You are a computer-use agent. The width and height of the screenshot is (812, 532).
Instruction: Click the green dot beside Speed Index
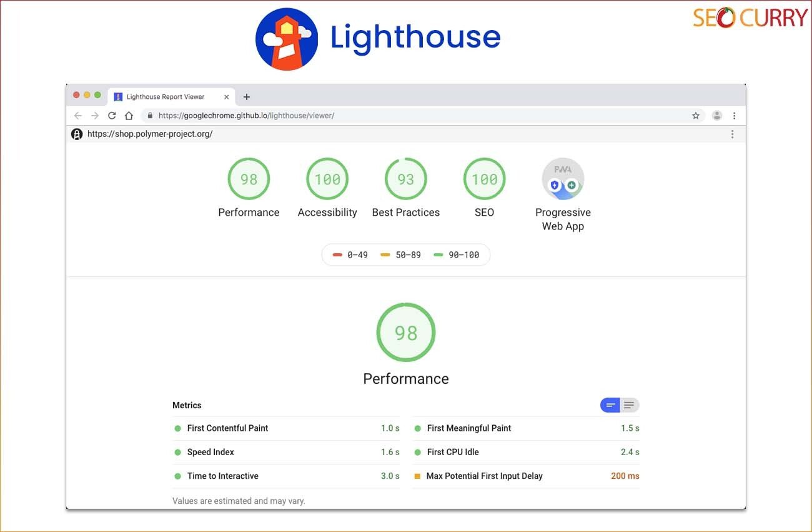click(177, 452)
